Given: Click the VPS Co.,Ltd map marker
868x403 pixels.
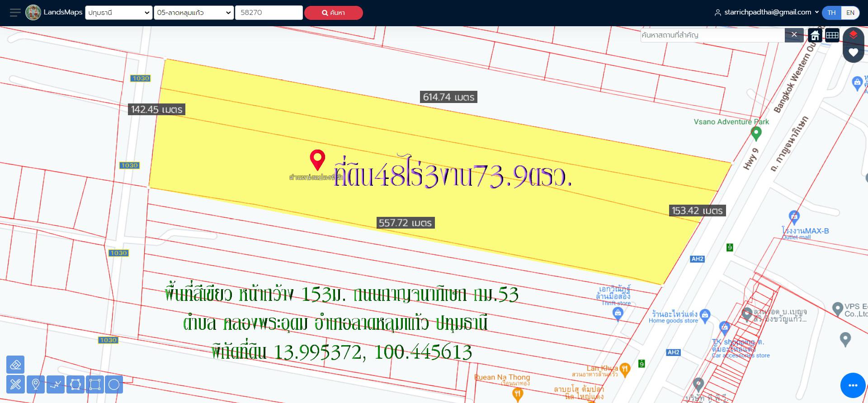Looking at the screenshot, I should (837, 309).
